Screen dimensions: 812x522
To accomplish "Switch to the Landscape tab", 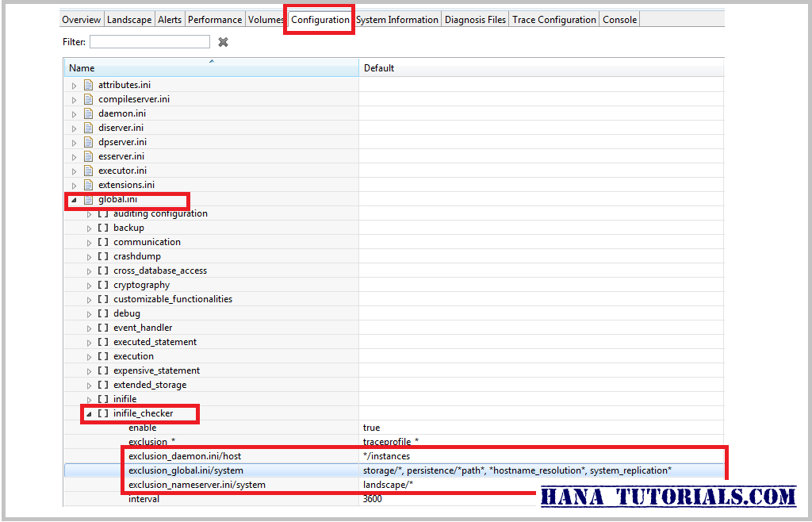I will (x=128, y=18).
